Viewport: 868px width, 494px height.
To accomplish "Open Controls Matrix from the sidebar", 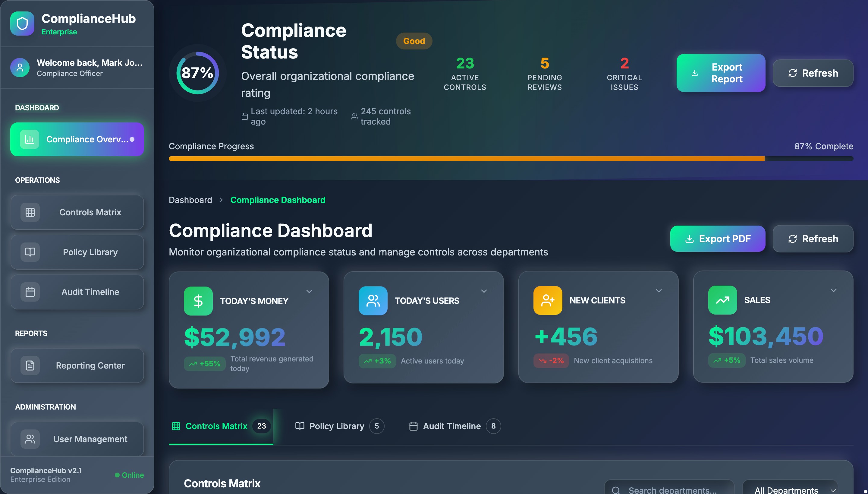I will click(x=77, y=212).
